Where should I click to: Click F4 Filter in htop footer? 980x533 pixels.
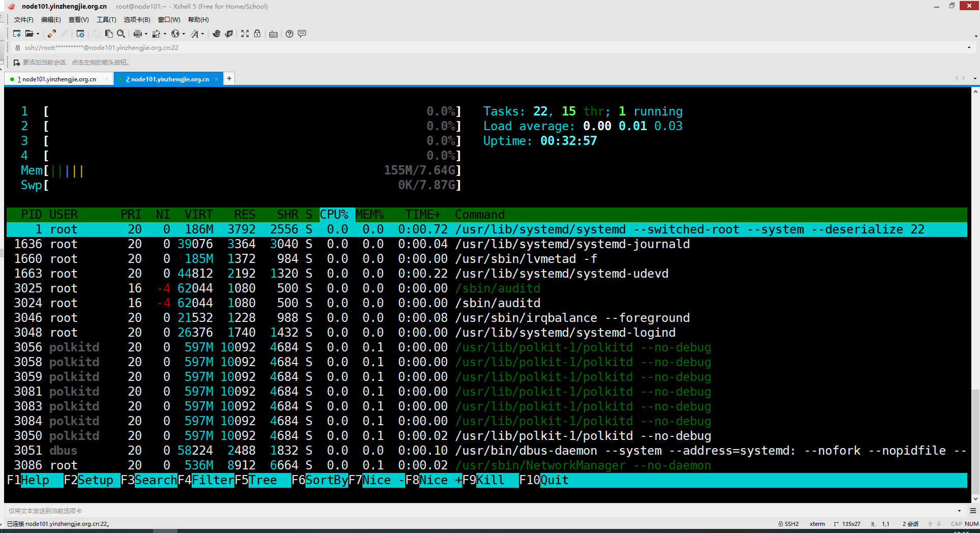click(x=206, y=480)
